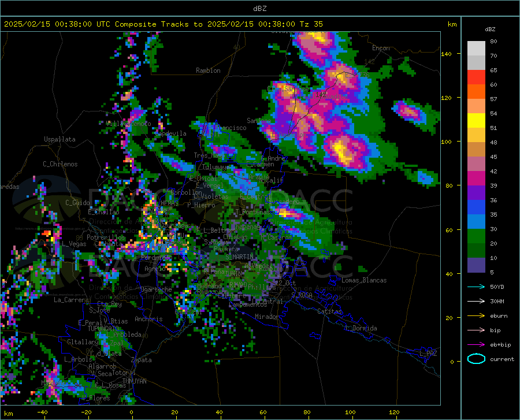Click the 'Zapata' map label

[142, 360]
